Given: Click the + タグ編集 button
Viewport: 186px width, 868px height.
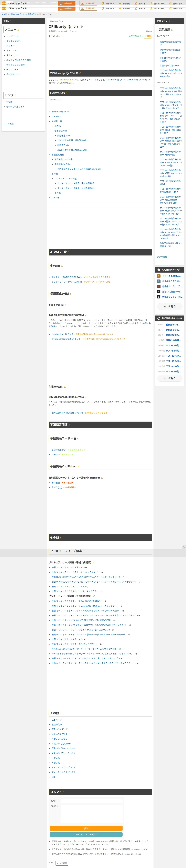Looking at the screenshot, I should [62, 863].
